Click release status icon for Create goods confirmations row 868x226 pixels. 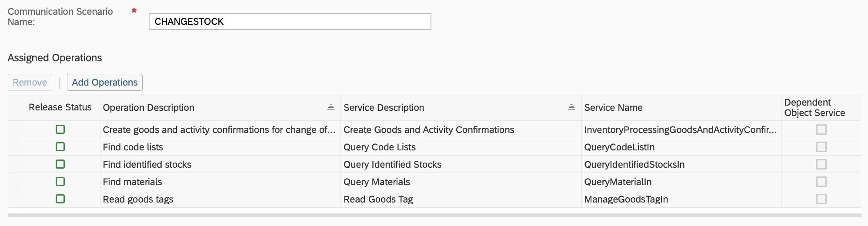(60, 130)
